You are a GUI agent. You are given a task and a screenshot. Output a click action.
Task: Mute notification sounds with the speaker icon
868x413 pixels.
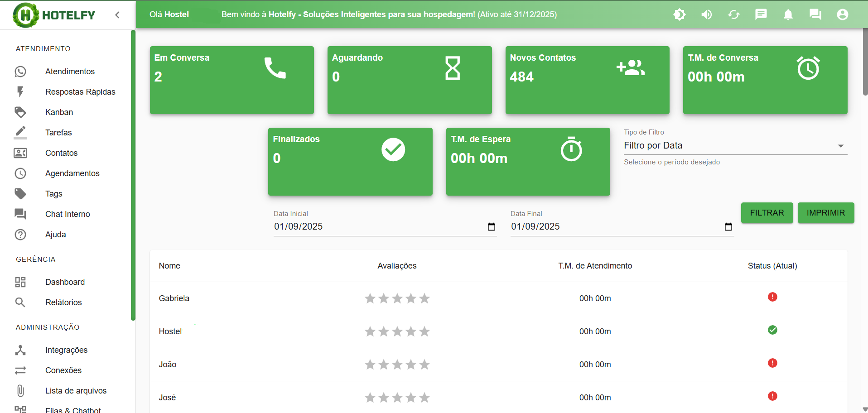[x=706, y=14]
